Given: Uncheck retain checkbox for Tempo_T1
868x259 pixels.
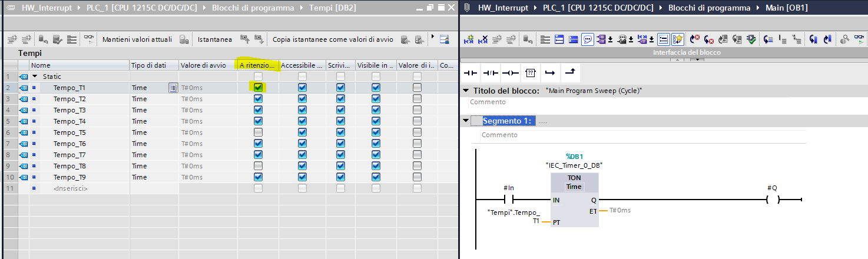Looking at the screenshot, I should [x=258, y=88].
